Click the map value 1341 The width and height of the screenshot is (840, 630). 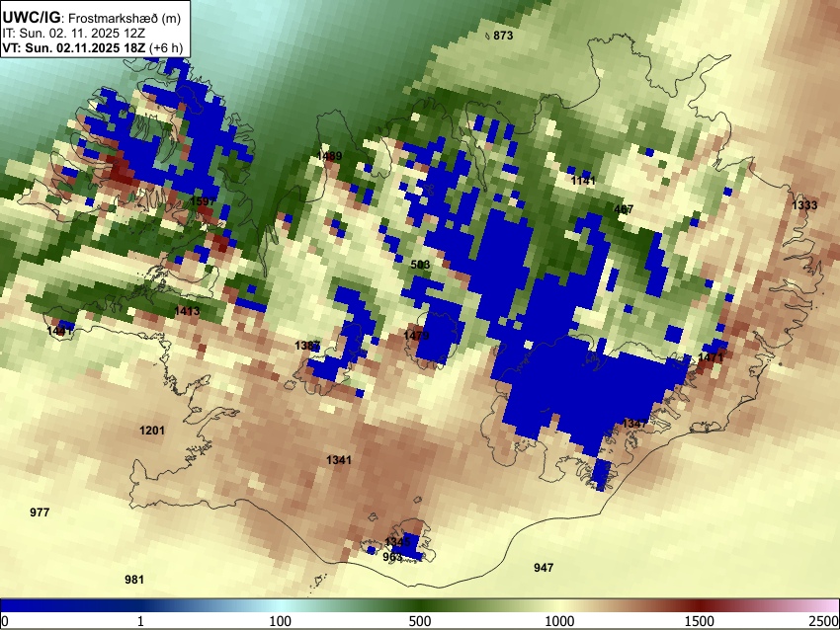click(339, 460)
